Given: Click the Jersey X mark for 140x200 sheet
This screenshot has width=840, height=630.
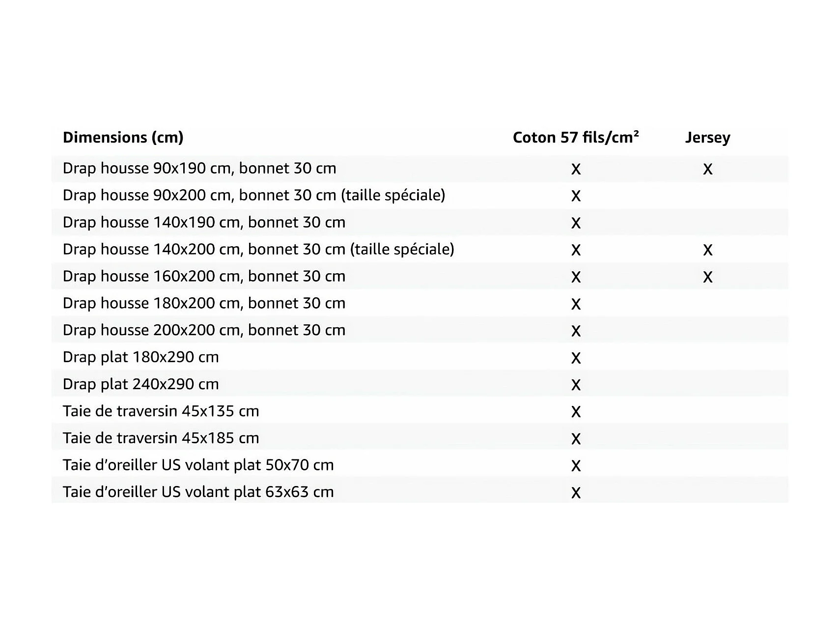Looking at the screenshot, I should pos(707,250).
